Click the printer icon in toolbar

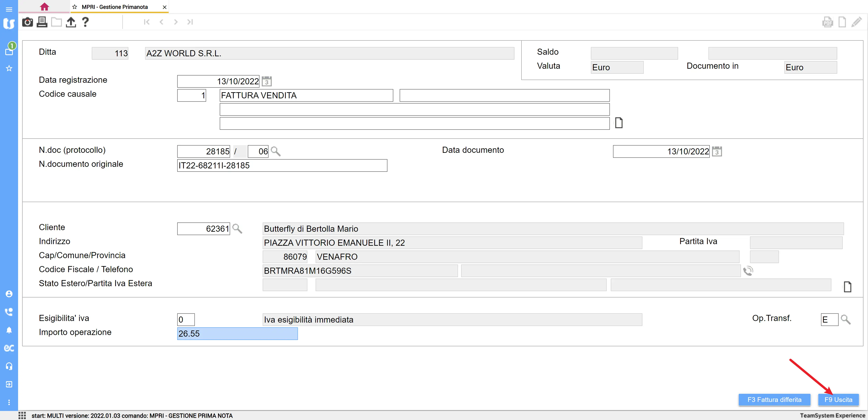click(42, 22)
